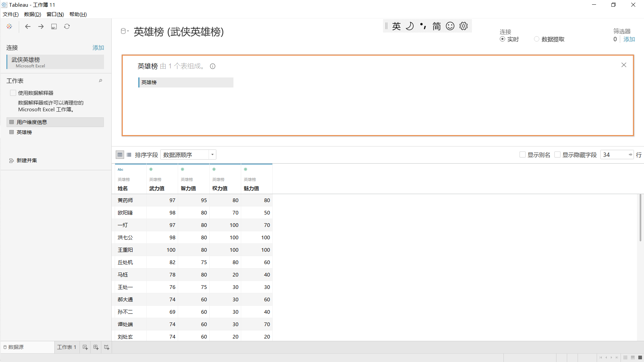
Task: Click the IME 英 language mode icon
Action: pos(396,26)
